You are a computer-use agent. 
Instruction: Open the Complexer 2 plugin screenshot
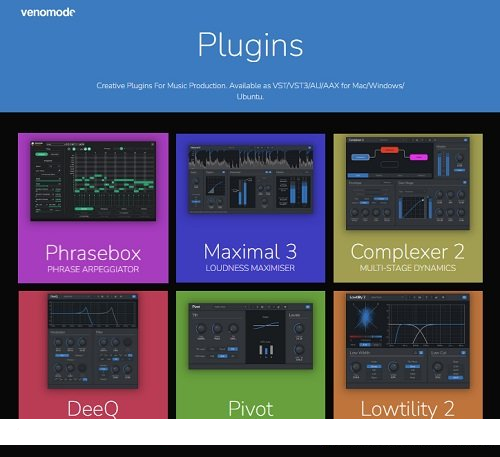408,183
